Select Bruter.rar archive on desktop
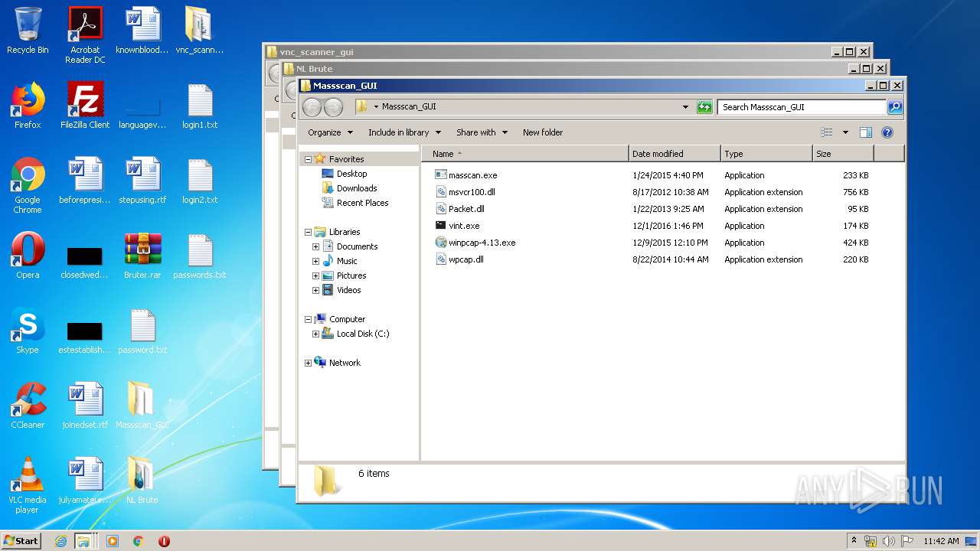This screenshot has width=980, height=551. pyautogui.click(x=142, y=256)
